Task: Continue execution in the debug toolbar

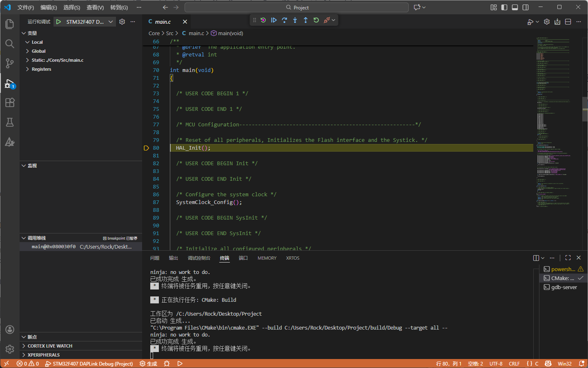Action: tap(274, 20)
